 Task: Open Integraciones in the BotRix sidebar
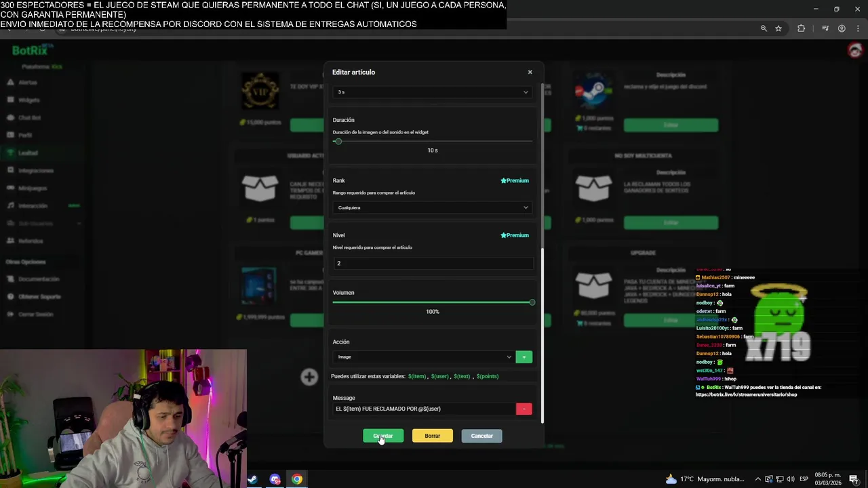pos(36,171)
